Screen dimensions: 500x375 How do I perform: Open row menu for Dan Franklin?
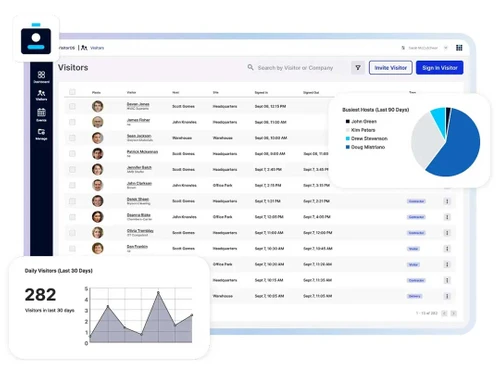pyautogui.click(x=447, y=249)
